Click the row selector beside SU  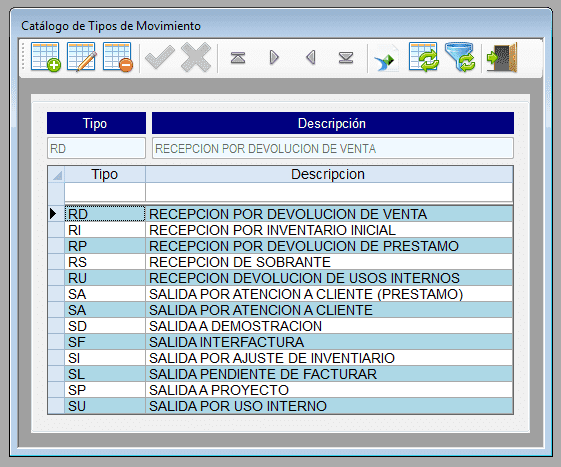[56, 406]
